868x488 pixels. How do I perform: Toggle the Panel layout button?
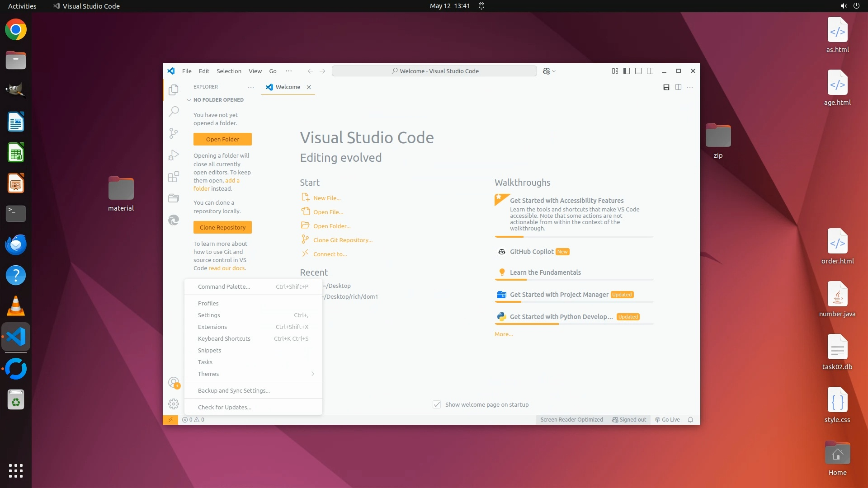(x=638, y=71)
